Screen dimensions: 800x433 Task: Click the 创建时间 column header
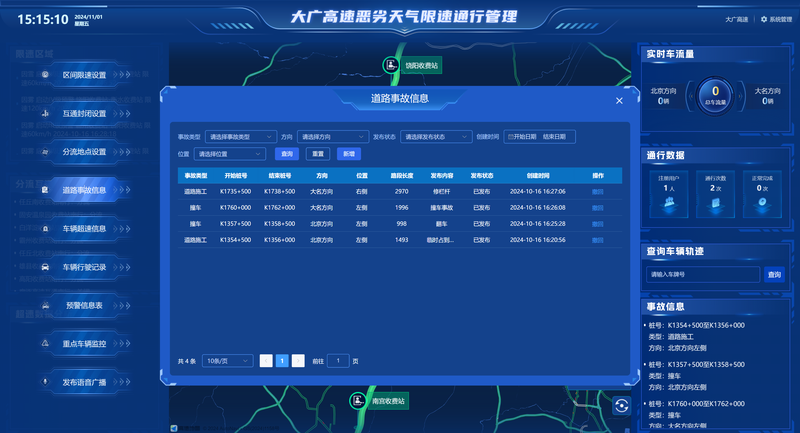click(538, 175)
